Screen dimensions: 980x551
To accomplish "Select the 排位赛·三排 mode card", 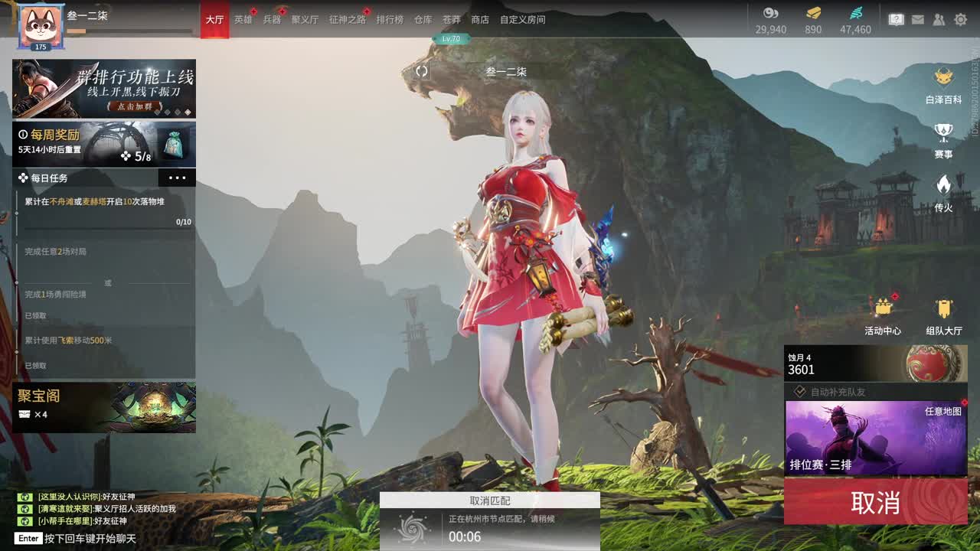I will point(876,439).
